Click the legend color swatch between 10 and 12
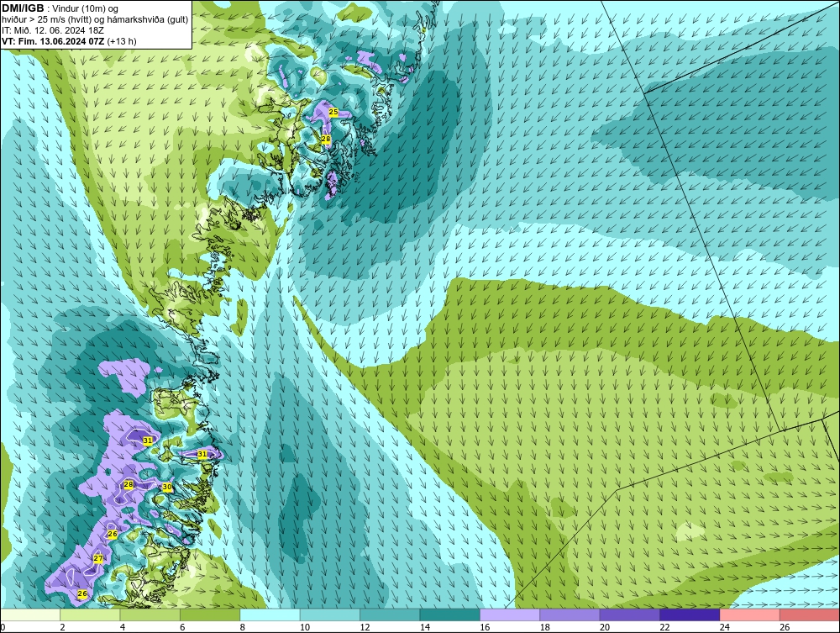 point(330,615)
